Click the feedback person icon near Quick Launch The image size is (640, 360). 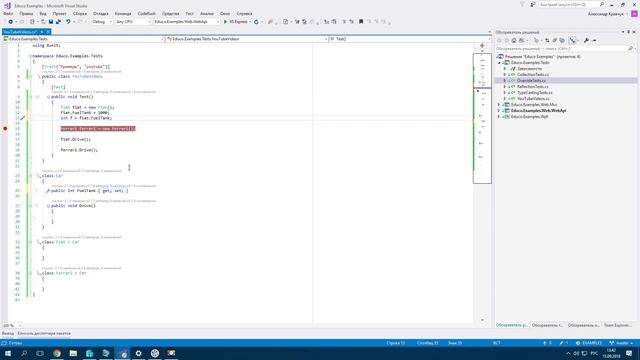[533, 4]
